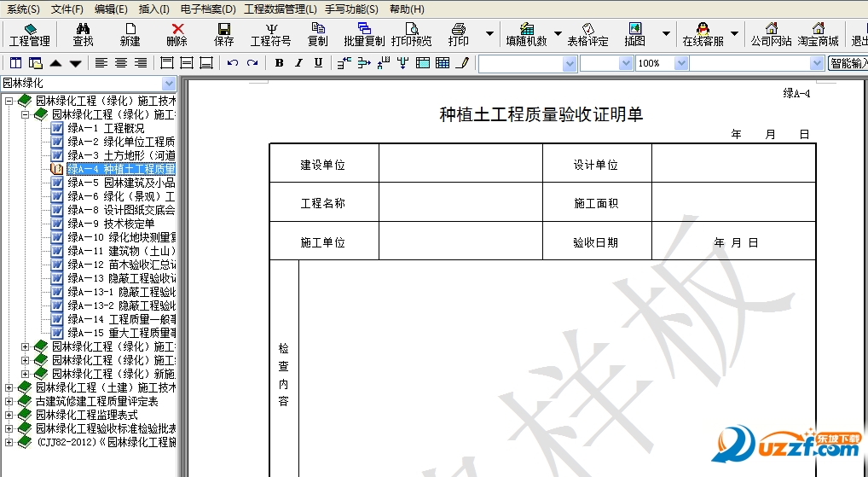Open 表格评定 form evaluation
Image resolution: width=868 pixels, height=477 pixels.
pos(587,34)
